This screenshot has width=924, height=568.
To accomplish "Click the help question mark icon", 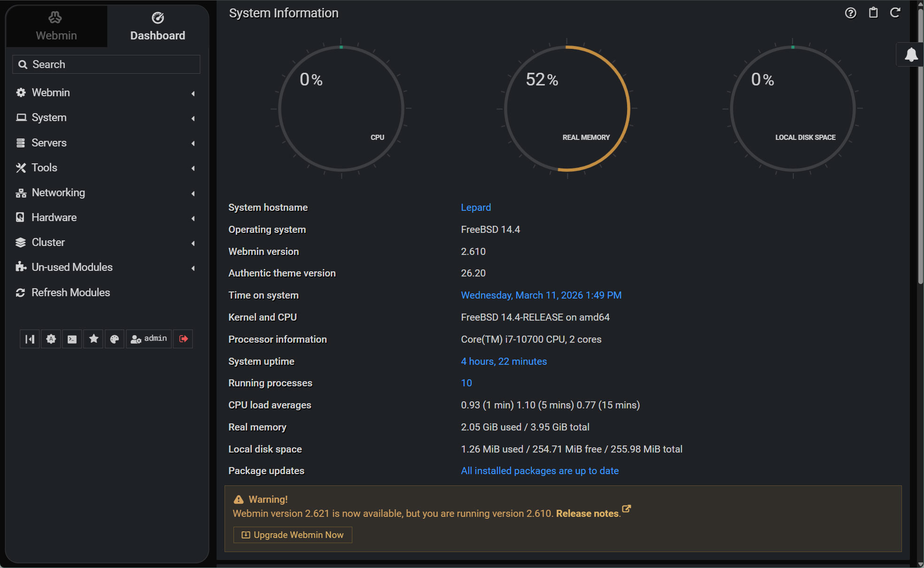I will 850,13.
